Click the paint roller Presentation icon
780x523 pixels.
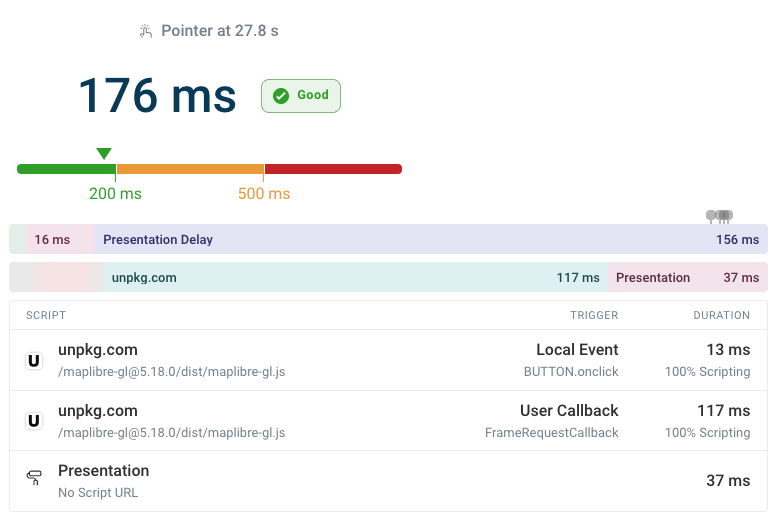[34, 481]
